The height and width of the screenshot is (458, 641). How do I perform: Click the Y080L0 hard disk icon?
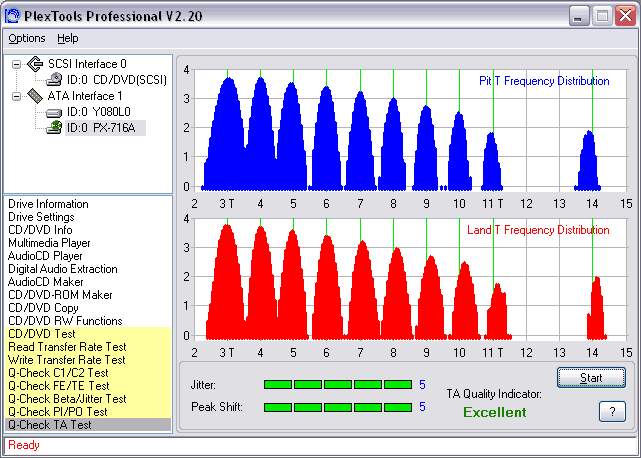pos(54,112)
